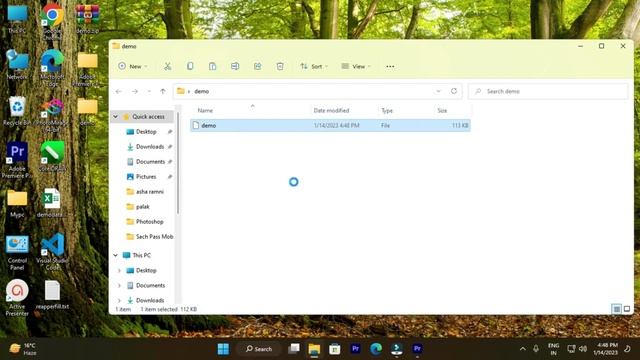
Task: Go back with the left arrow
Action: point(119,91)
